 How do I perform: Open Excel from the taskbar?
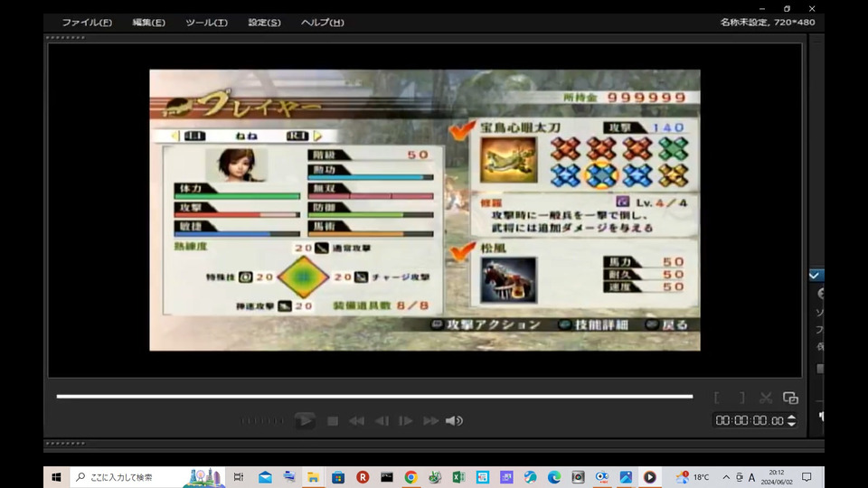459,477
